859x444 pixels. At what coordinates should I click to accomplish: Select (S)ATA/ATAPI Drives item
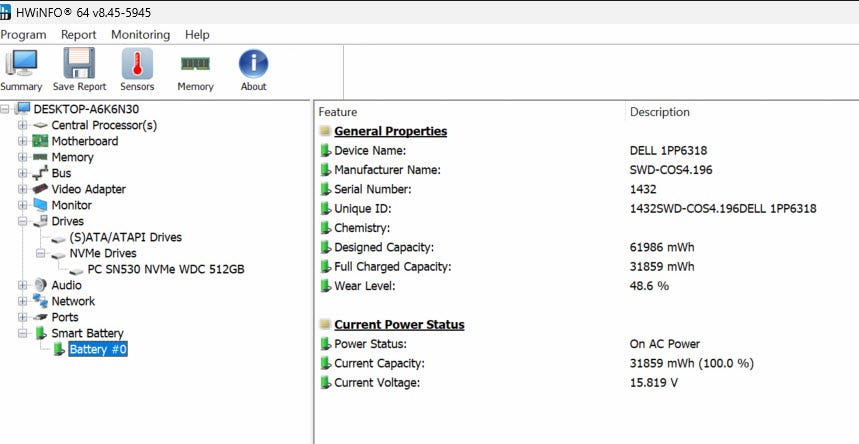pos(125,237)
